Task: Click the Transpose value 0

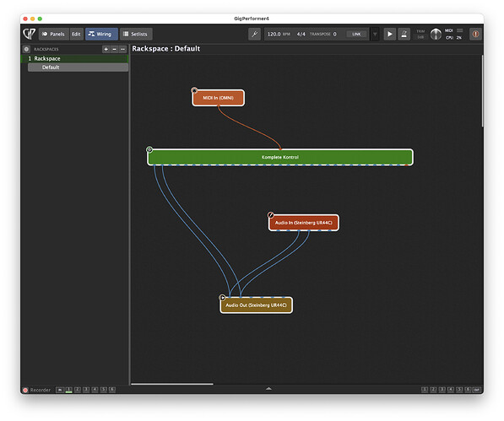Action: point(334,34)
